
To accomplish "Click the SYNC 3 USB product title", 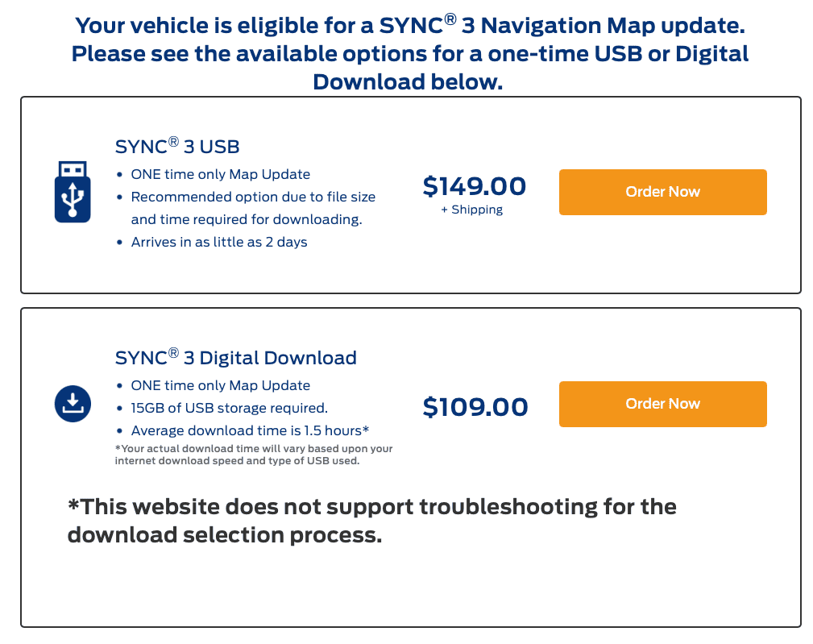I will coord(175,146).
